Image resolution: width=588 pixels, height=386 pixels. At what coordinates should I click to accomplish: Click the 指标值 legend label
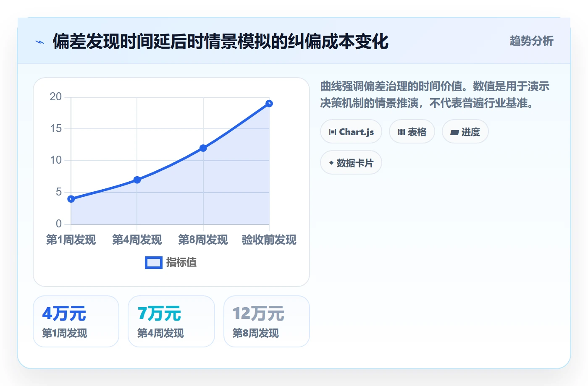[181, 263]
